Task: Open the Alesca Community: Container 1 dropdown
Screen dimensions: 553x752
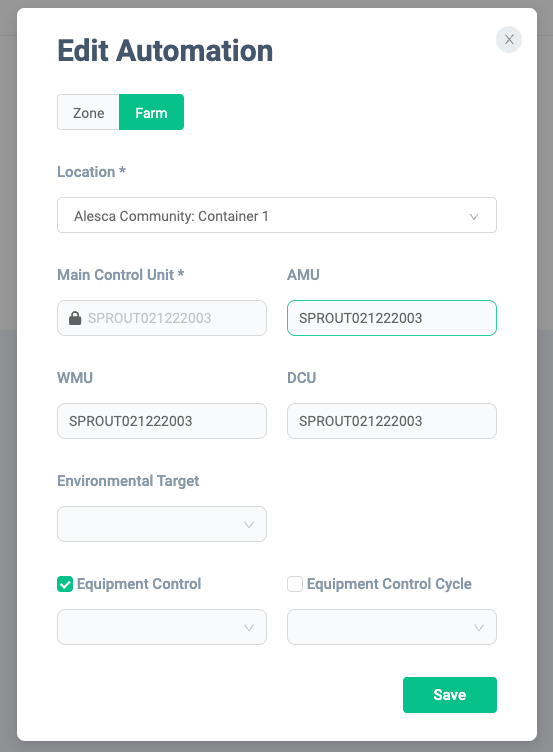Action: [x=277, y=215]
